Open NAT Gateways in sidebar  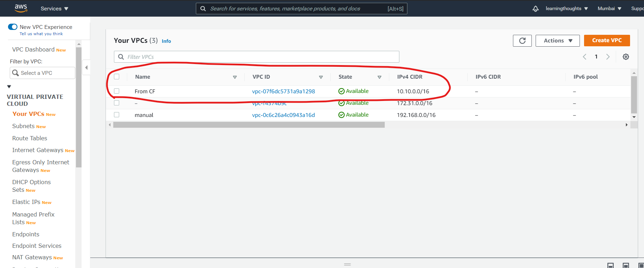click(32, 257)
